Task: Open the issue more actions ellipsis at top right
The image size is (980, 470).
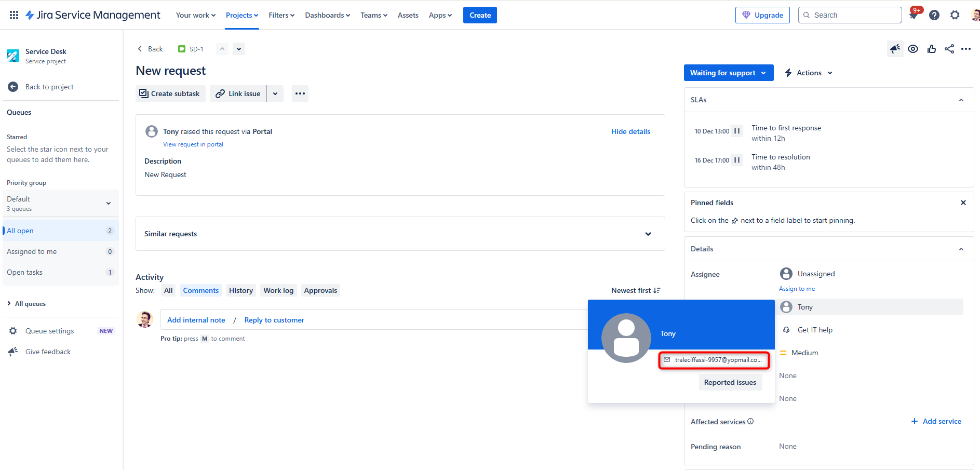Action: [x=966, y=49]
